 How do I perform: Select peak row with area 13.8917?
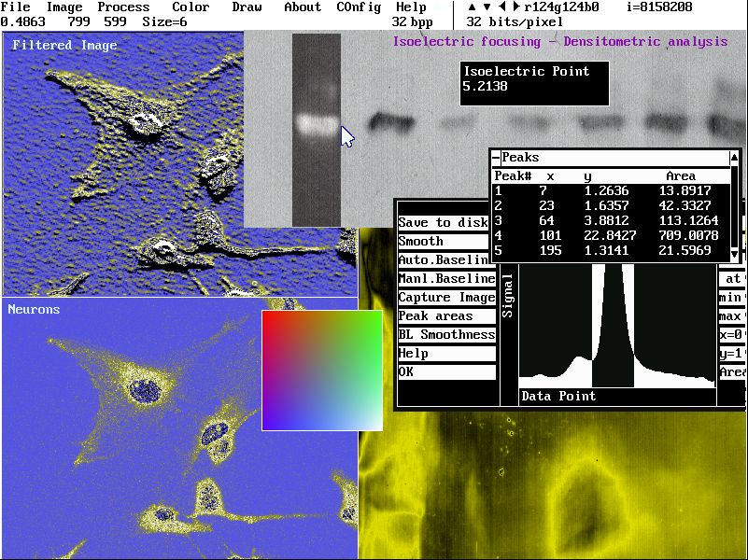tap(611, 191)
